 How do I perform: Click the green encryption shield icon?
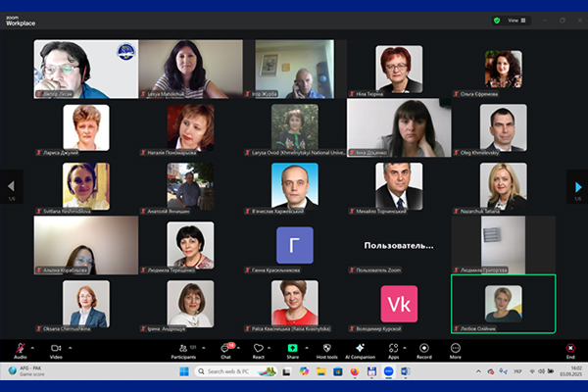(x=497, y=20)
